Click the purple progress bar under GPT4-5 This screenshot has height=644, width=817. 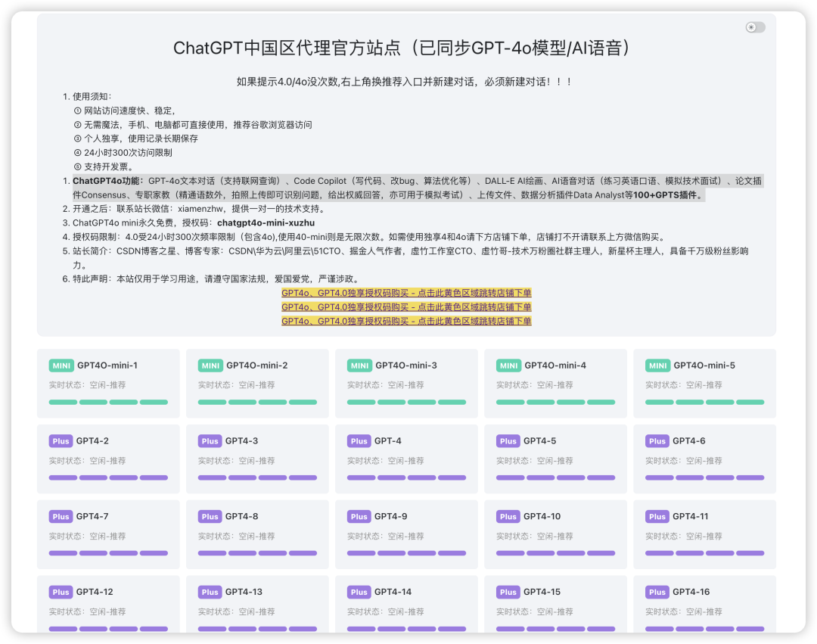[x=555, y=478]
